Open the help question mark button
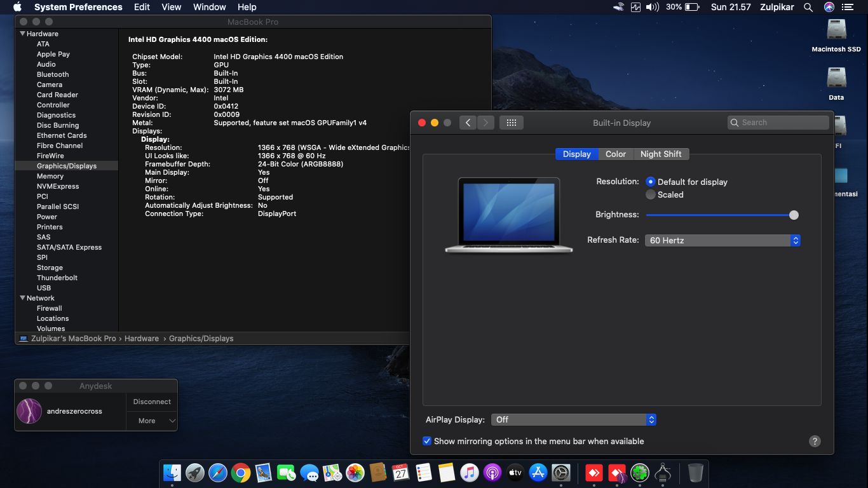868x488 pixels. [815, 442]
